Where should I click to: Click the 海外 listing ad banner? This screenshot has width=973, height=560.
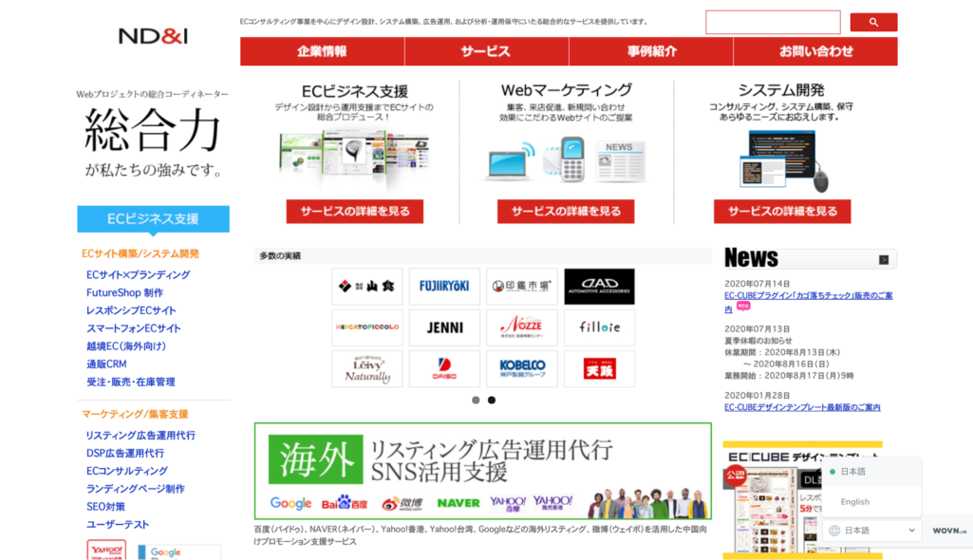click(x=482, y=471)
